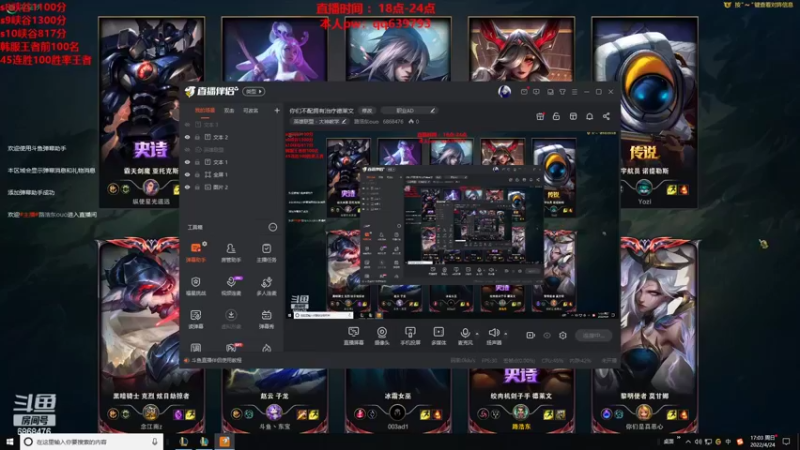Open the 多人连麦 tool

[x=266, y=286]
